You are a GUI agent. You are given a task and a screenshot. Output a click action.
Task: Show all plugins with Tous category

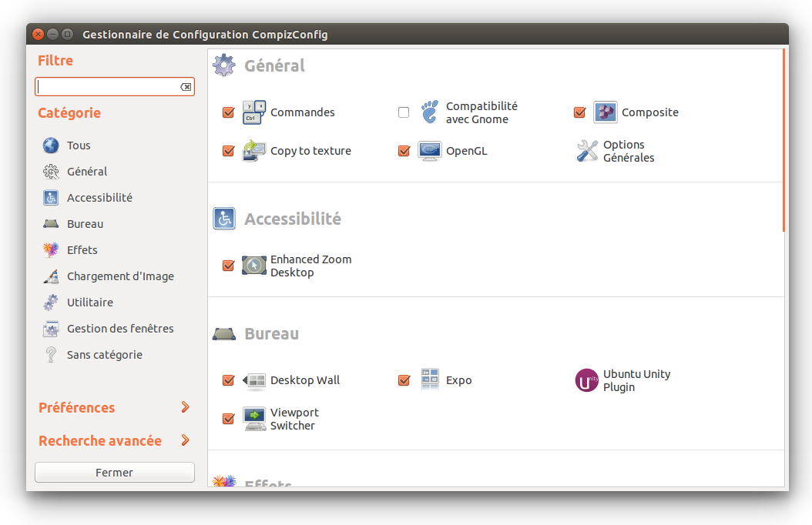click(x=78, y=145)
